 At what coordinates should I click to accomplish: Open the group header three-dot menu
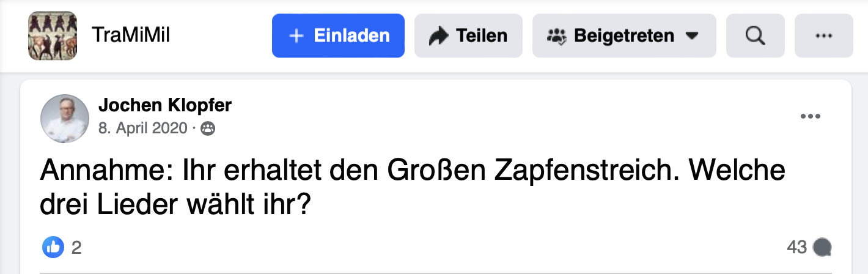[823, 35]
